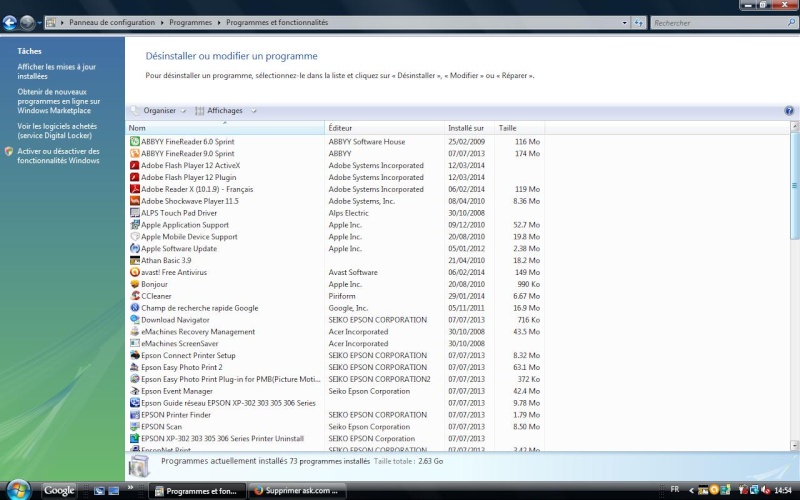Click the FR language indicator

coord(674,489)
